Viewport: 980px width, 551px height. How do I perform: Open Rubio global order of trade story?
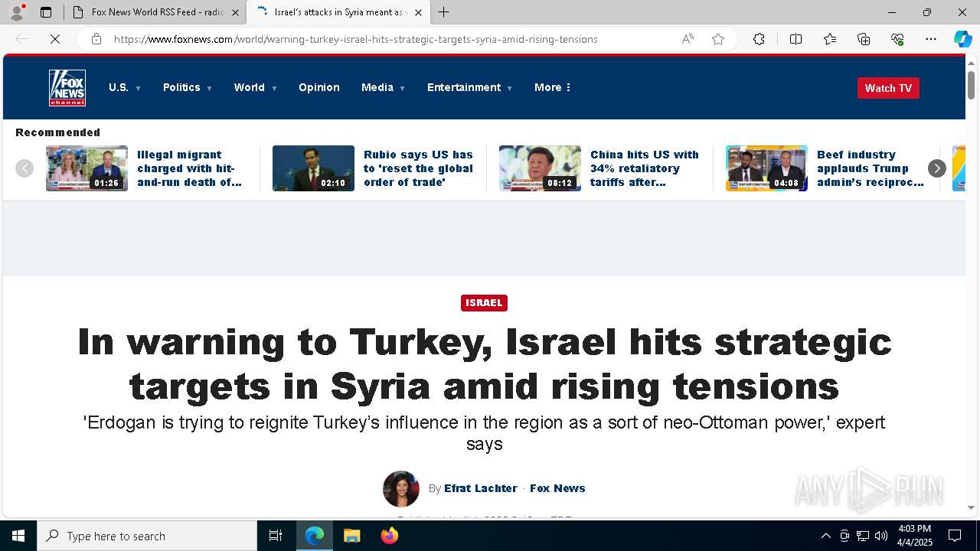tap(418, 168)
